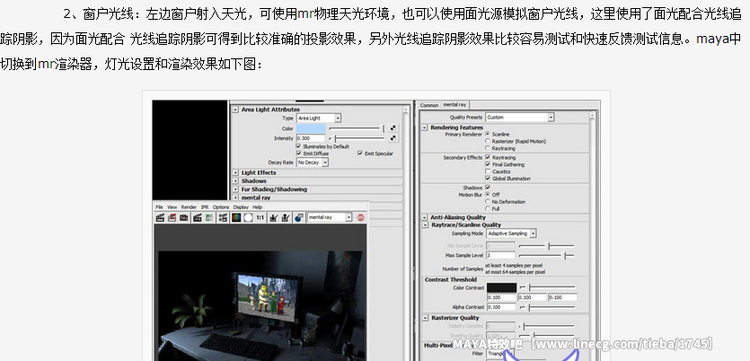Viewport: 750px width, 361px height.
Task: Click the light Color swatch
Action: 311,128
